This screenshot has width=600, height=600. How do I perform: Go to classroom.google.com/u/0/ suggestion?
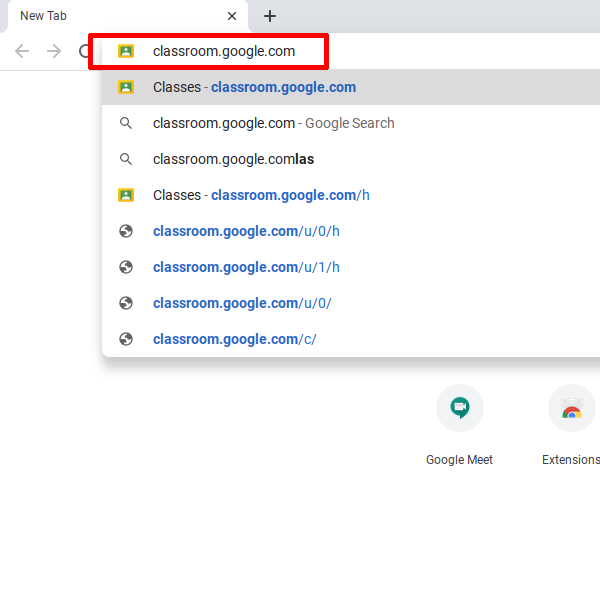(242, 303)
